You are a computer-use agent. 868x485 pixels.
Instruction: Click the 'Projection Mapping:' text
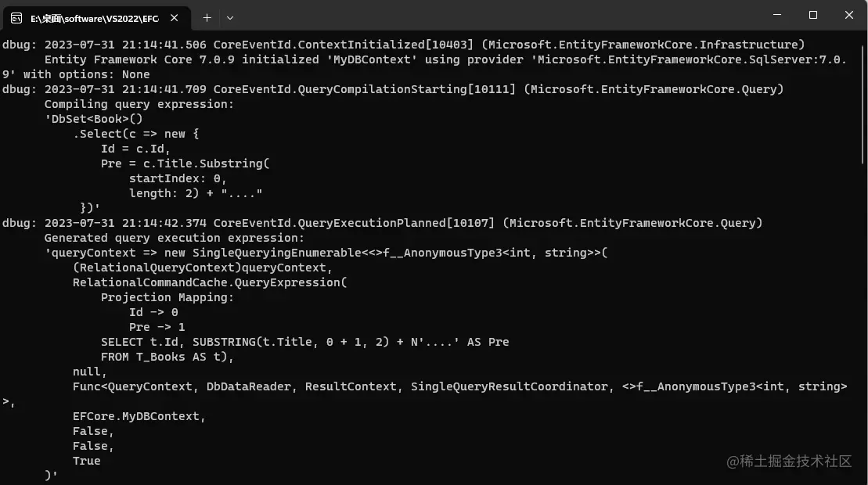point(167,297)
